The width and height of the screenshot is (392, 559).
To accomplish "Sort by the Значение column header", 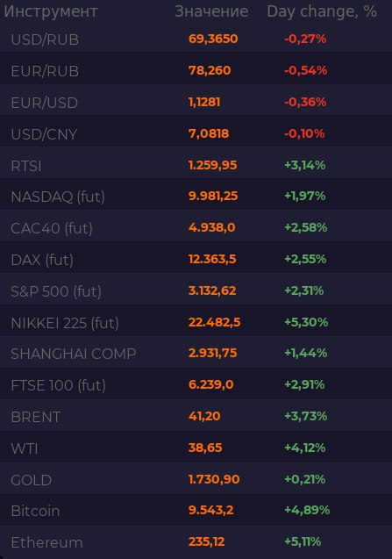I will click(211, 11).
